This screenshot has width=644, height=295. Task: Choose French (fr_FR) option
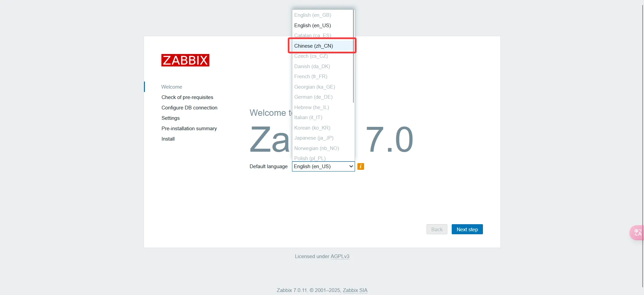click(323, 77)
